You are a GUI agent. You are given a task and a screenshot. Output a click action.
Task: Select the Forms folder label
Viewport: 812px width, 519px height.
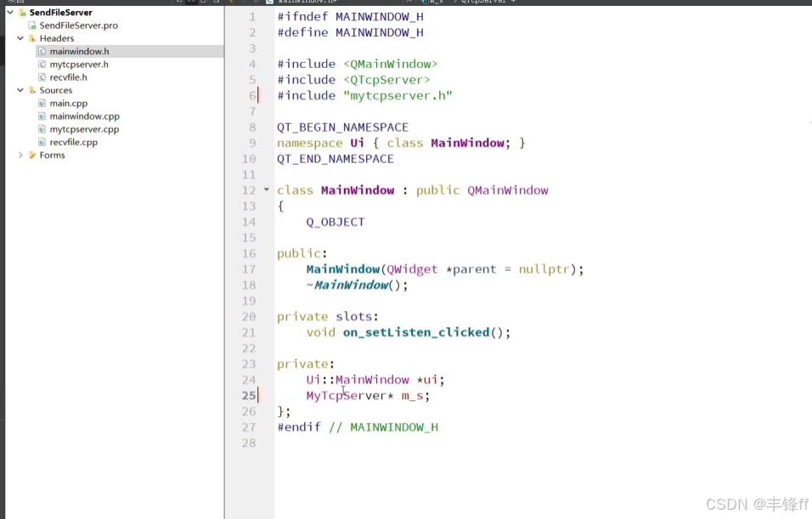pyautogui.click(x=53, y=155)
